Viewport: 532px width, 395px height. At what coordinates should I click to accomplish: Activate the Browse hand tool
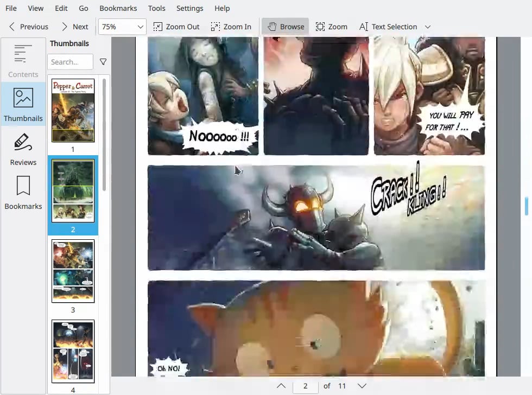point(286,27)
